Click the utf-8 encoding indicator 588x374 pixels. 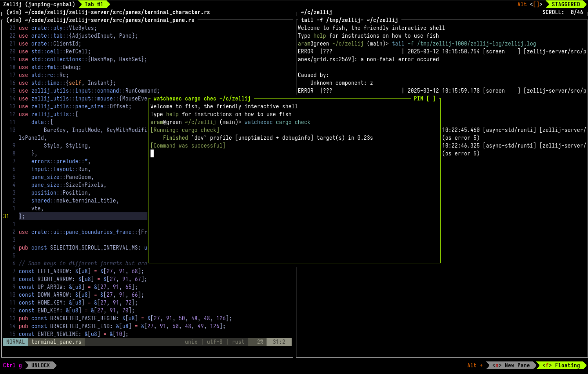(x=215, y=342)
